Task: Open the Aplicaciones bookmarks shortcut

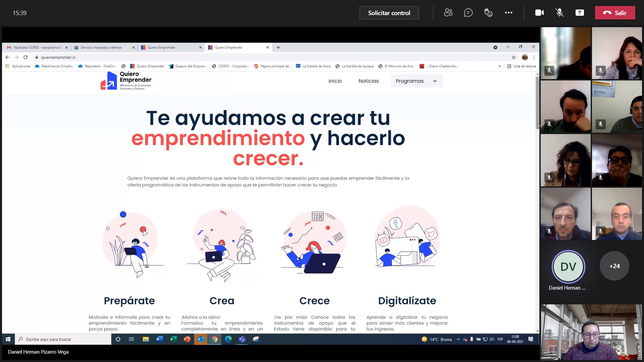Action: tap(18, 66)
